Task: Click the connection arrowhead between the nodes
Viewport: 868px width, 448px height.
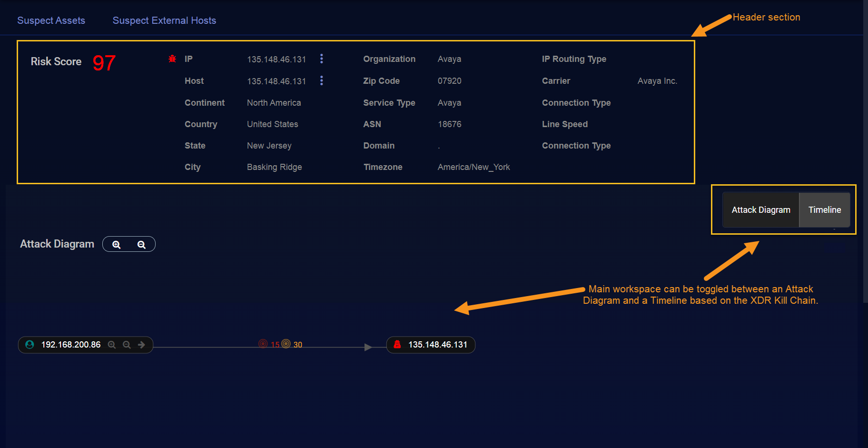Action: pos(368,348)
